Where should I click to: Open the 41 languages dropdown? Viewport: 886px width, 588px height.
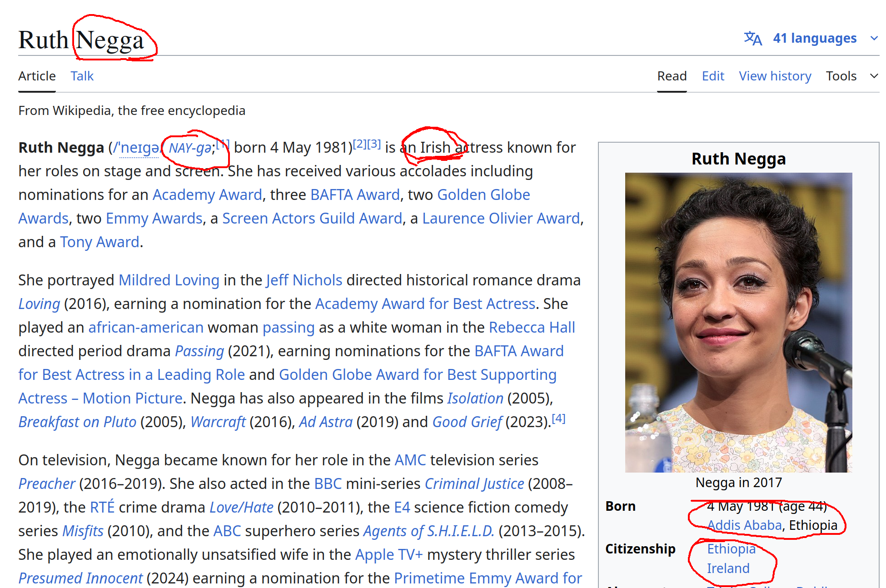tap(815, 38)
